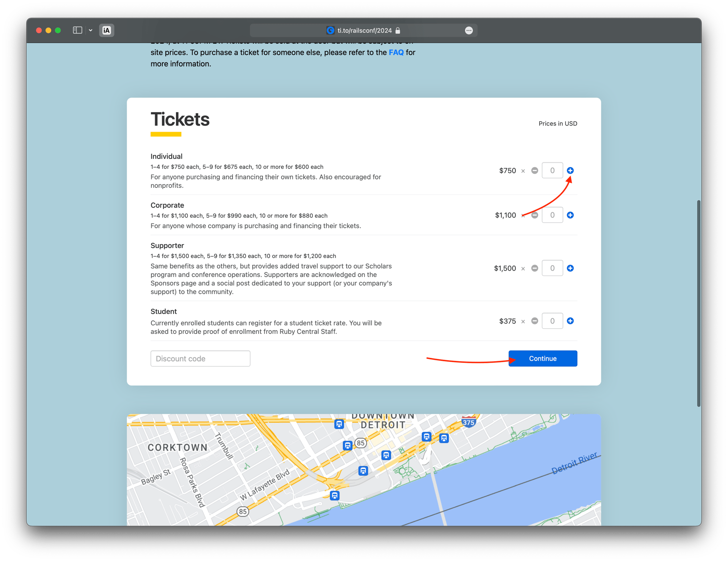Follow the FAQ link
728x561 pixels.
tap(396, 52)
